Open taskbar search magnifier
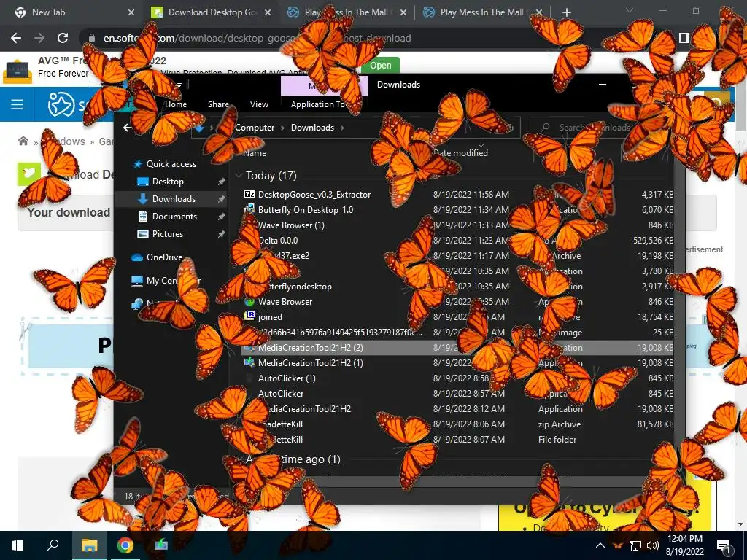 (x=53, y=545)
